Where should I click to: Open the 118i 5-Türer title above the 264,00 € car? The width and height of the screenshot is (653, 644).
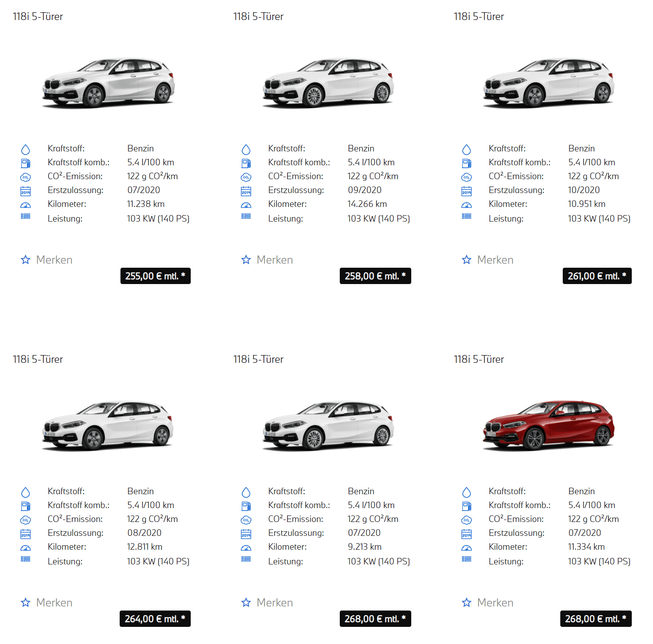[38, 359]
